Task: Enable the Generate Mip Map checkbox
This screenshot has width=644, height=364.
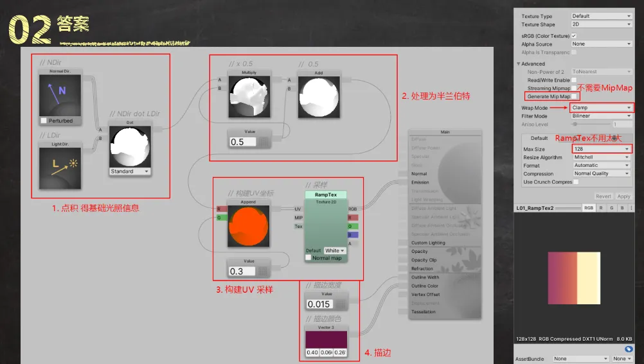Action: coord(574,96)
